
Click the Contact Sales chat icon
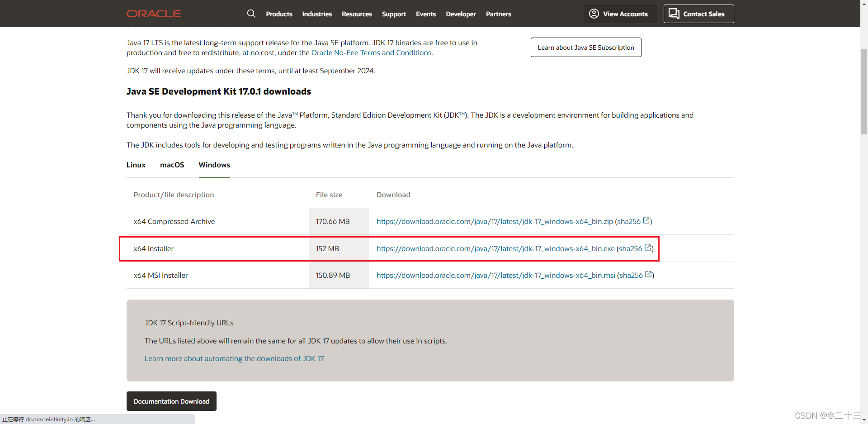pos(674,14)
